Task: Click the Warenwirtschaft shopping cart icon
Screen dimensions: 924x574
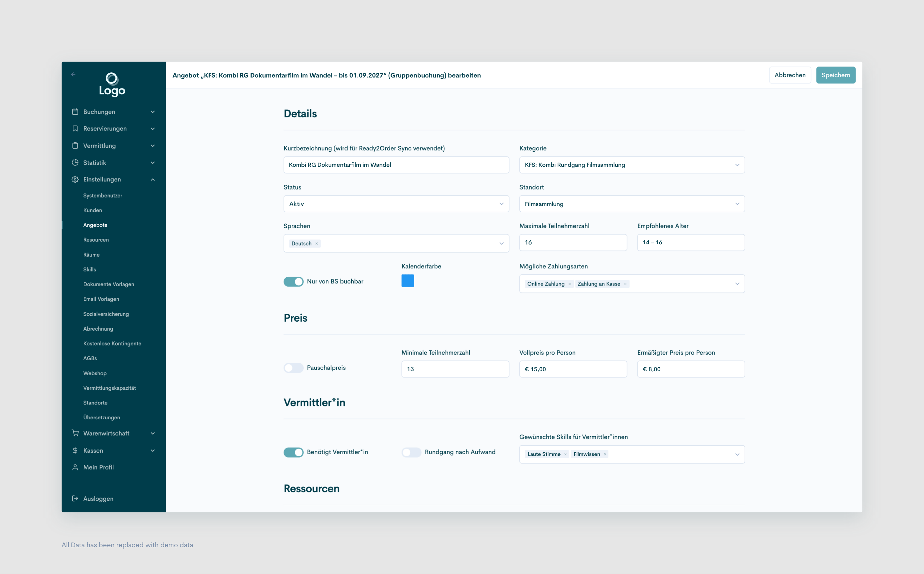Action: click(x=75, y=433)
